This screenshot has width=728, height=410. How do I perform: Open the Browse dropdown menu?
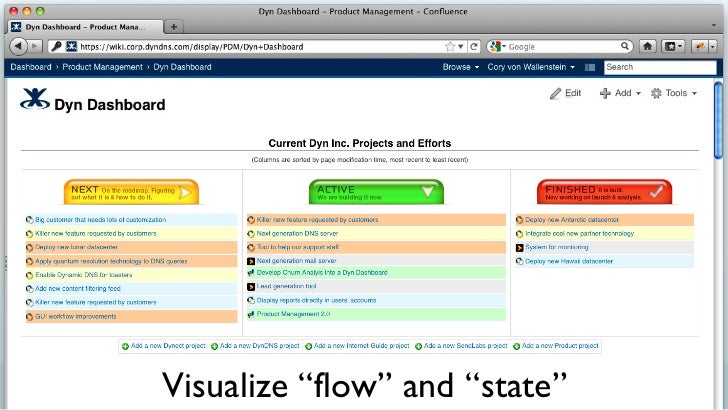click(x=461, y=67)
